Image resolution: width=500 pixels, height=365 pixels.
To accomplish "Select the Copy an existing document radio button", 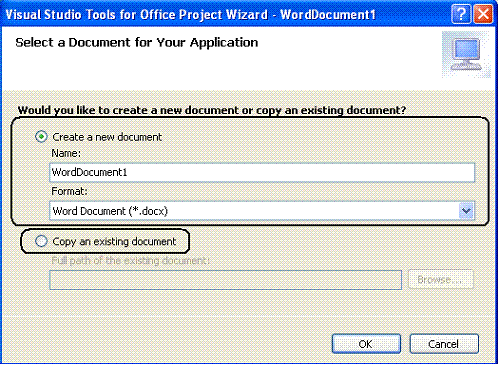I will coord(41,241).
